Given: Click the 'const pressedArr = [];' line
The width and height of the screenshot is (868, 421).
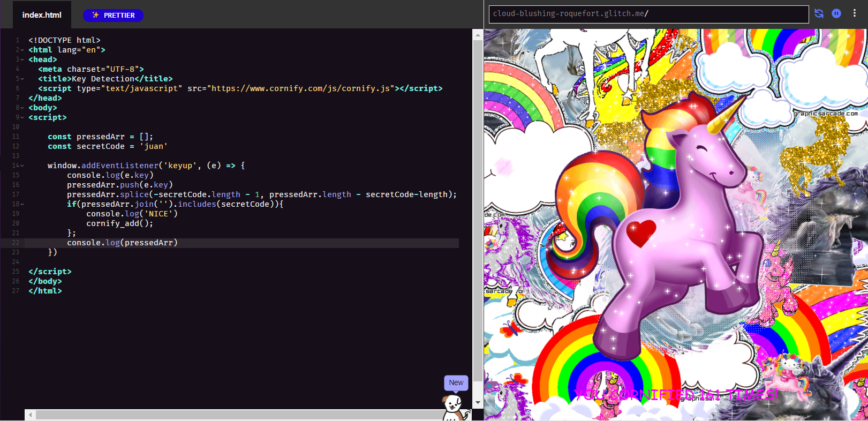Looking at the screenshot, I should click(x=100, y=137).
